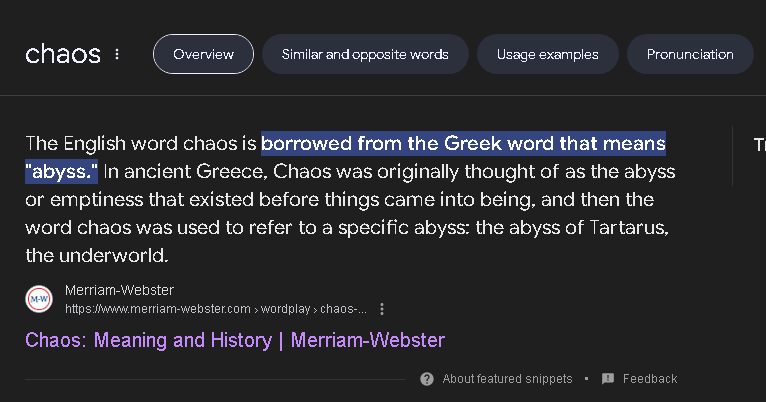Click the highlighted word "abyss."

(x=61, y=171)
